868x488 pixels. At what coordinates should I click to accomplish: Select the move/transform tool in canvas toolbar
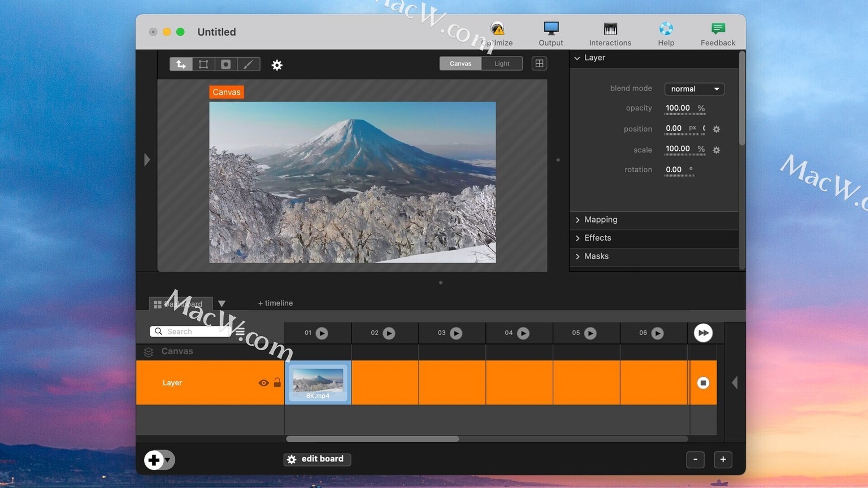(x=181, y=64)
